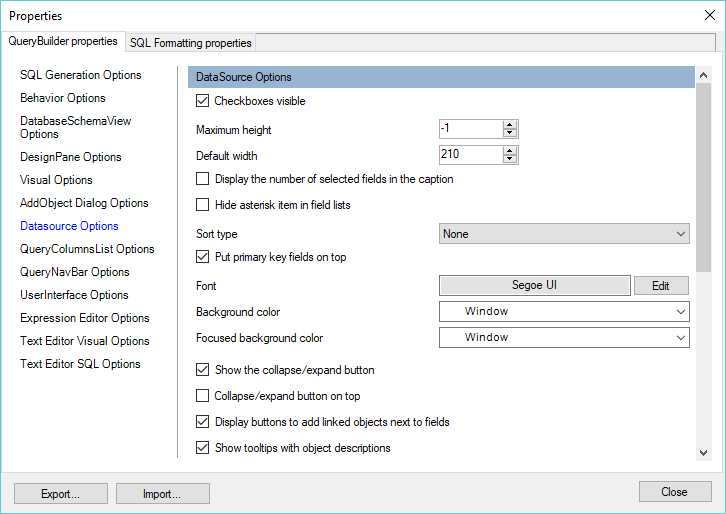Open Text Editor SQL Options category
Screen dimensions: 726x514
(x=80, y=364)
